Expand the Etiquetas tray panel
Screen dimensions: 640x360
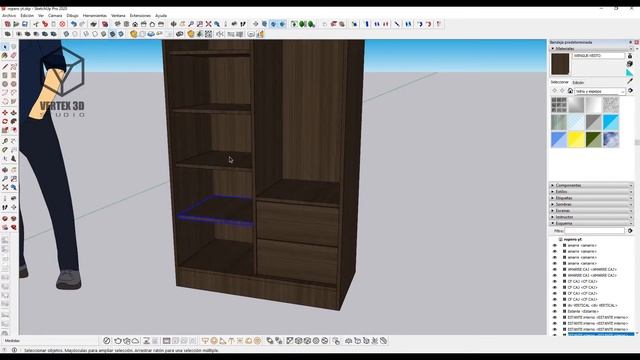point(591,198)
